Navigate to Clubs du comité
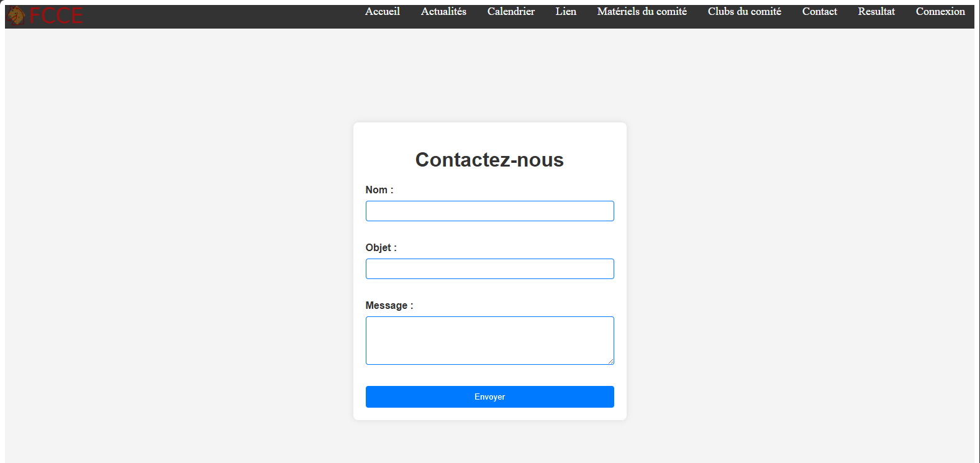This screenshot has height=463, width=980. (744, 12)
